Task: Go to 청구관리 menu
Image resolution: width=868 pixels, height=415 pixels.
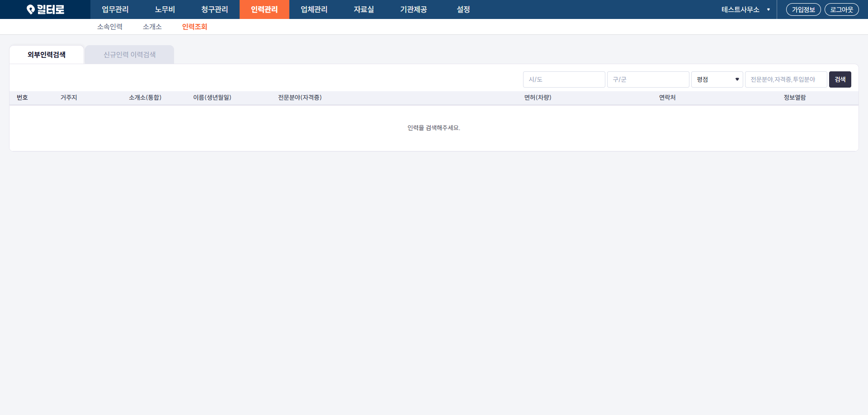Action: click(x=215, y=9)
